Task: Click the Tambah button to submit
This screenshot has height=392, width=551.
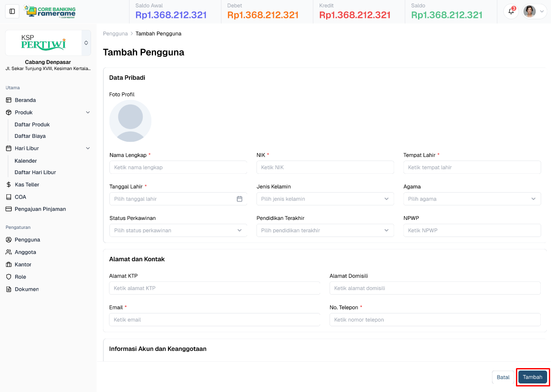Action: (x=532, y=377)
